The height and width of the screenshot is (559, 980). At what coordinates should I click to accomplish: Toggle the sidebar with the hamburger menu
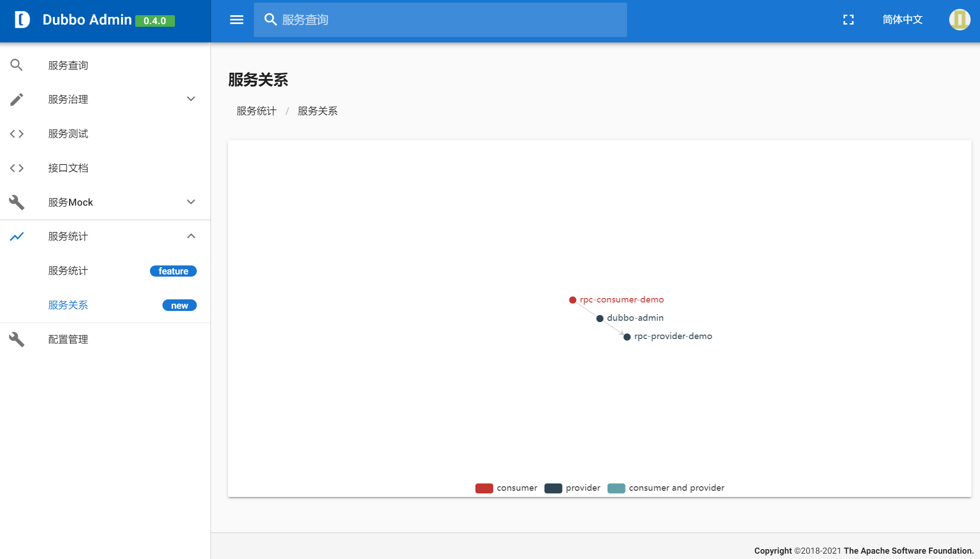click(237, 20)
